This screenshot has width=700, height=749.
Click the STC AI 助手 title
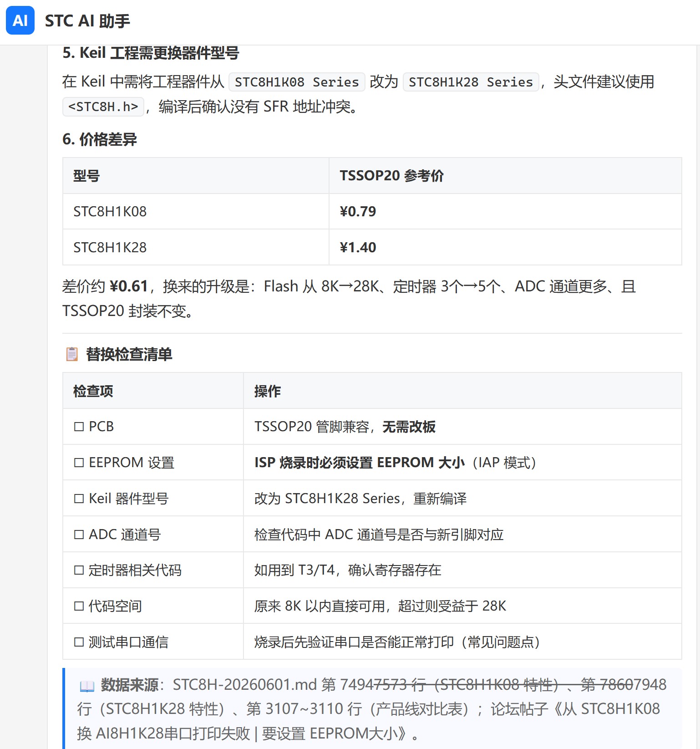[x=87, y=21]
